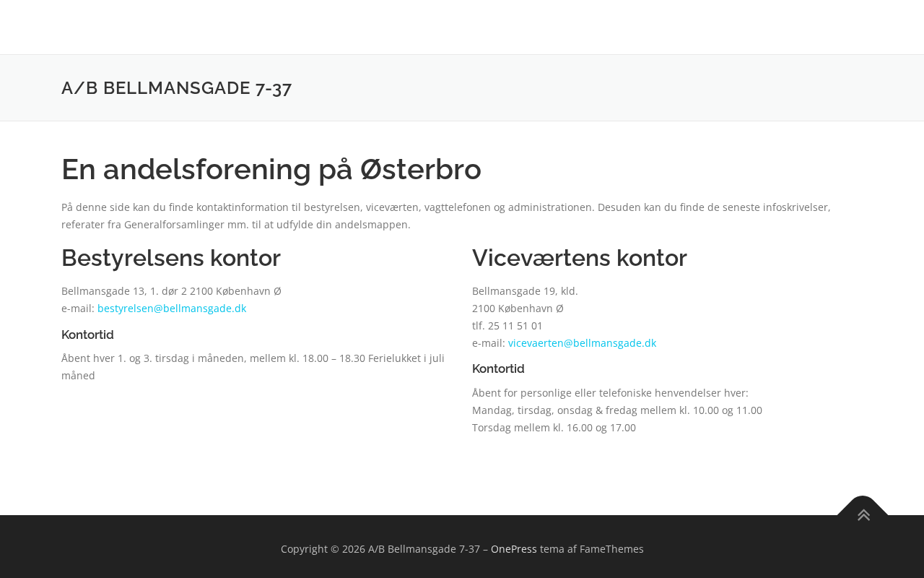Open bestyrelsen@bellmansgade.dk email link
Screen dimensions: 924x578
172,309
